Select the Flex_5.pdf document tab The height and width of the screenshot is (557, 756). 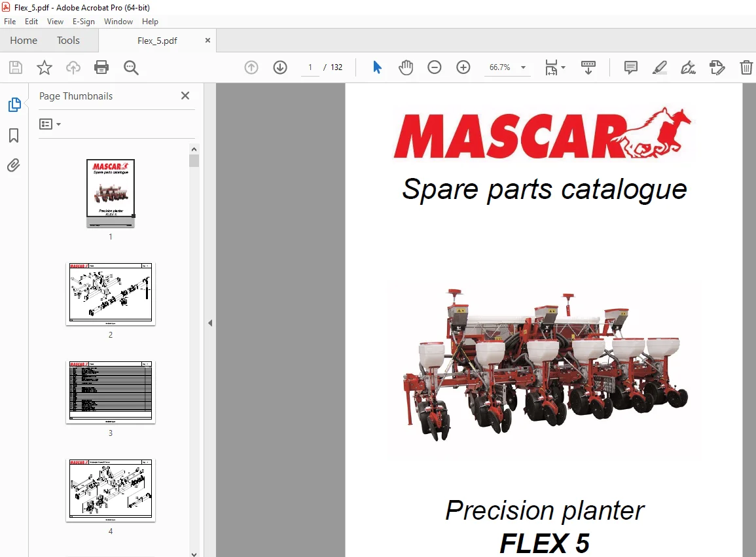tap(157, 41)
